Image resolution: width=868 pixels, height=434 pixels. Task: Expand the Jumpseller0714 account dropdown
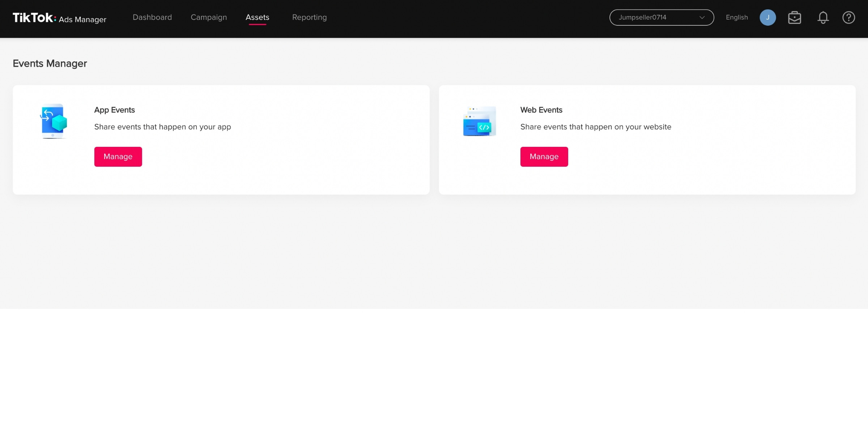[x=661, y=17]
